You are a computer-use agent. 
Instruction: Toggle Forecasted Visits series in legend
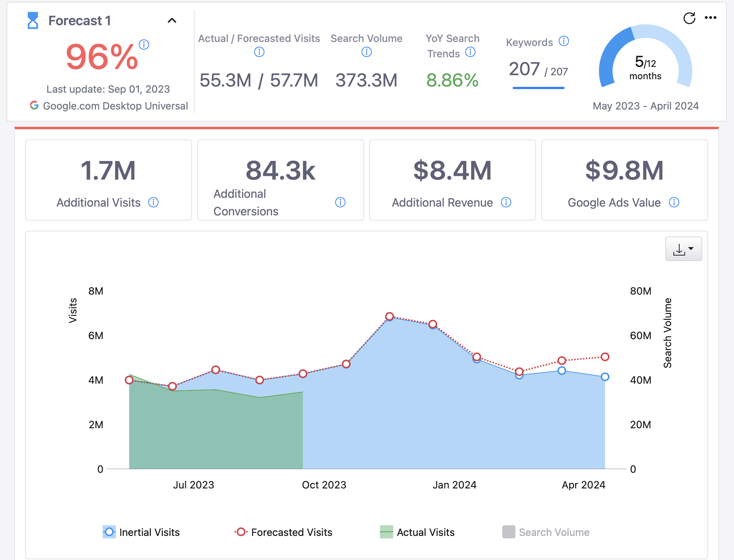(x=283, y=532)
